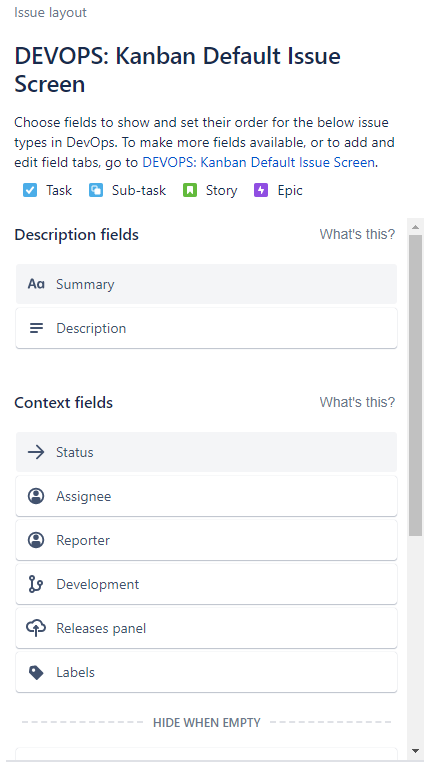Image resolution: width=442 pixels, height=773 pixels.
Task: Click the Status arrow icon
Action: [36, 452]
